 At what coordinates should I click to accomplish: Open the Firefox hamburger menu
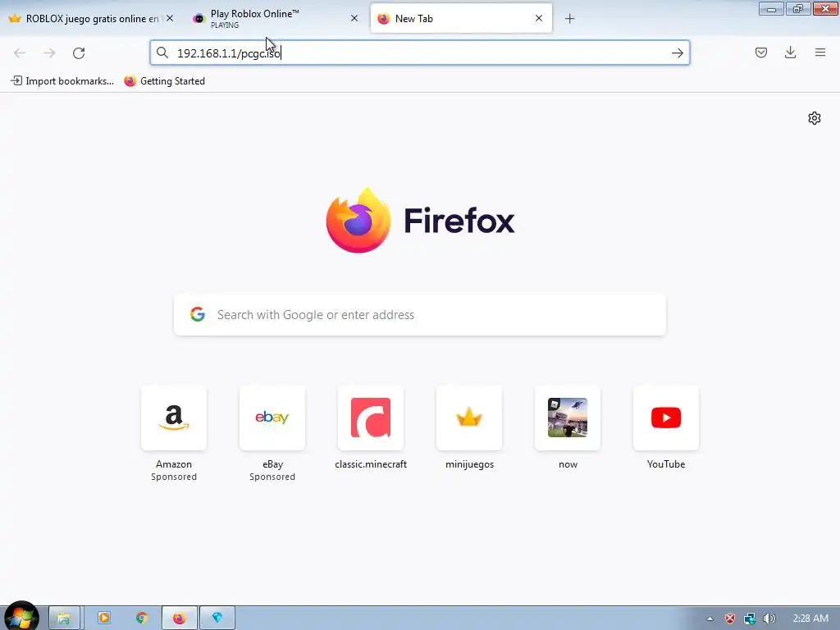(820, 52)
